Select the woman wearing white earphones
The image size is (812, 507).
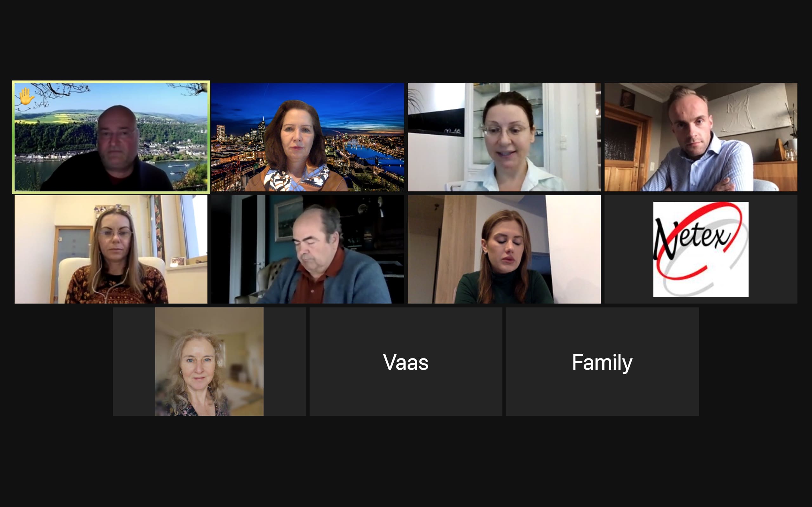[111, 249]
